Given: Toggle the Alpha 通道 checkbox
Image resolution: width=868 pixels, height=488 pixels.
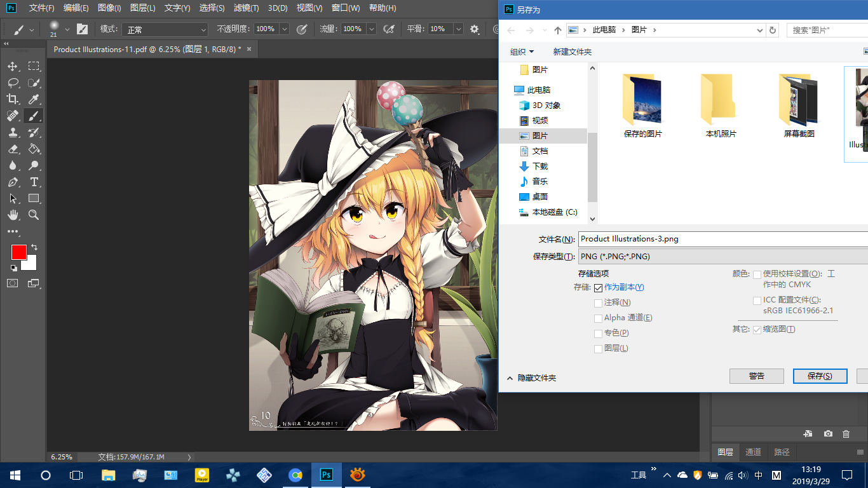Looking at the screenshot, I should 598,318.
